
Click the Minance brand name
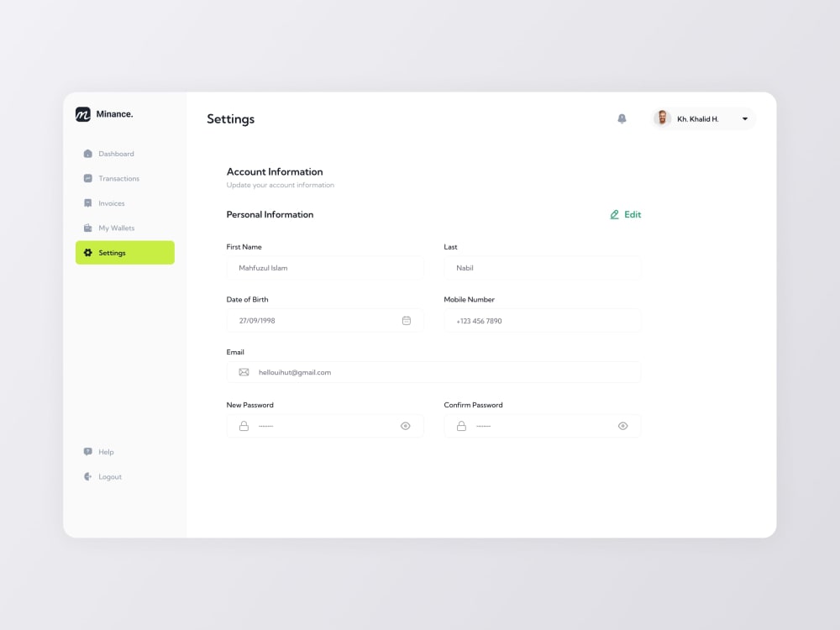coord(114,114)
